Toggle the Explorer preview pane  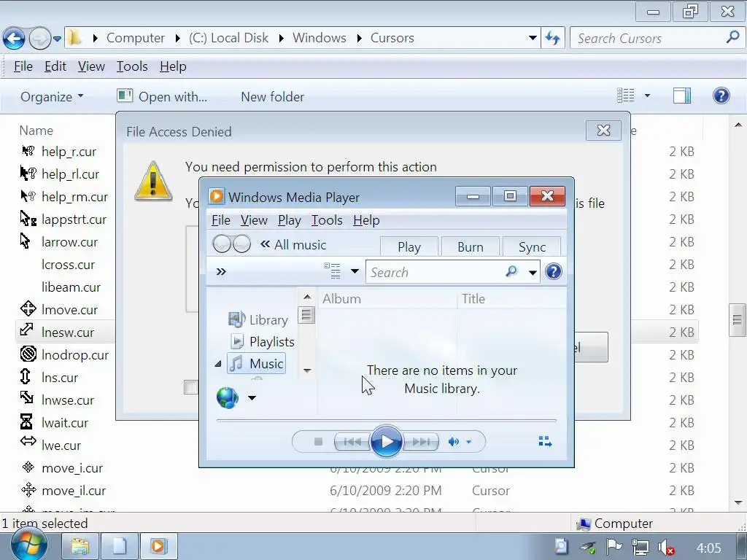(682, 96)
